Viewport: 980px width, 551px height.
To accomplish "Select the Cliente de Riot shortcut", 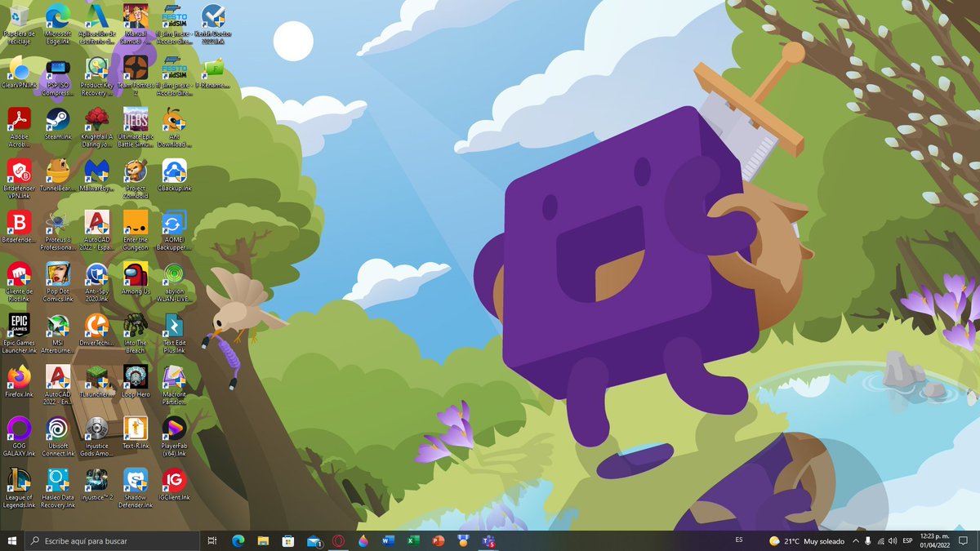I will pos(19,282).
